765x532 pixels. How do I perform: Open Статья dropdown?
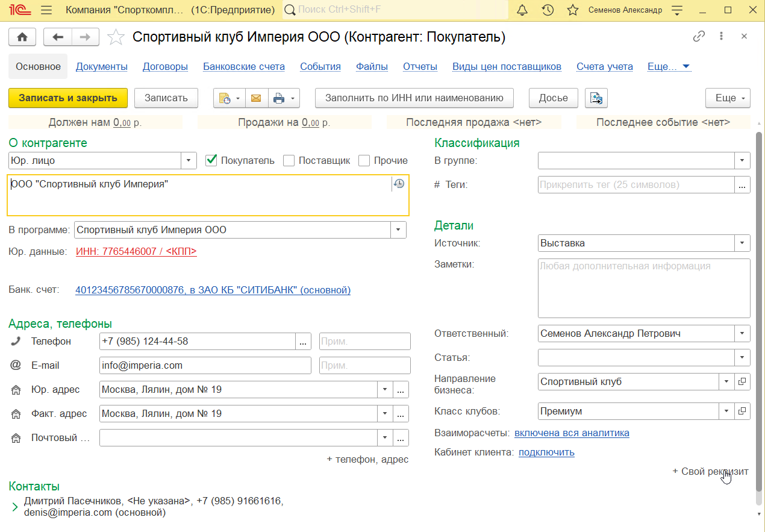(742, 357)
